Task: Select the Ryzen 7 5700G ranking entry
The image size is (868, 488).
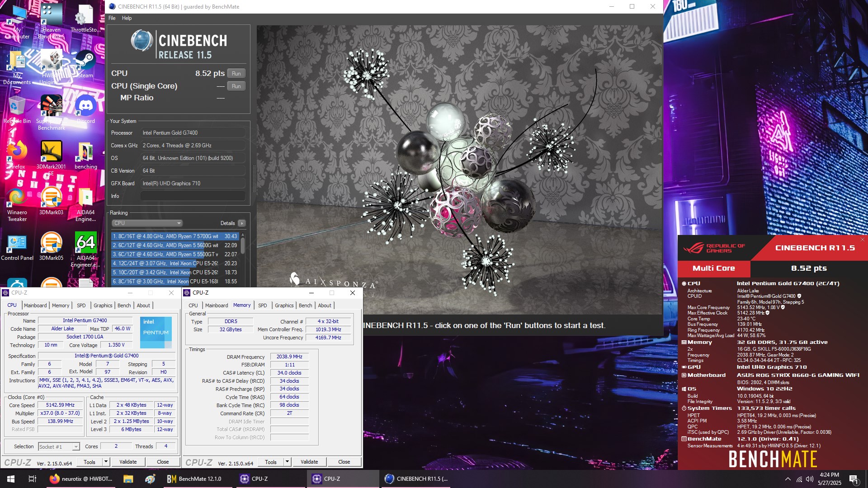Action: point(175,236)
